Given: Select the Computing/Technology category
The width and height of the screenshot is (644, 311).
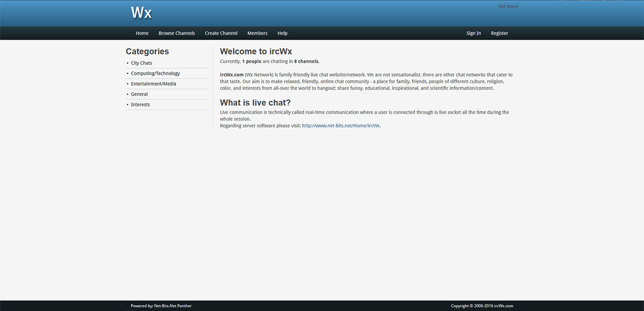Looking at the screenshot, I should click(x=156, y=73).
